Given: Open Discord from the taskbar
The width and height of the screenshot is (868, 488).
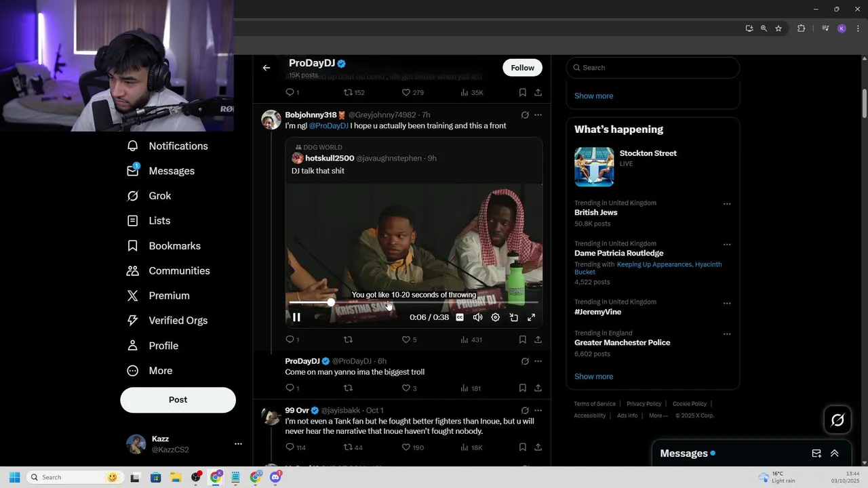Looking at the screenshot, I should [275, 477].
